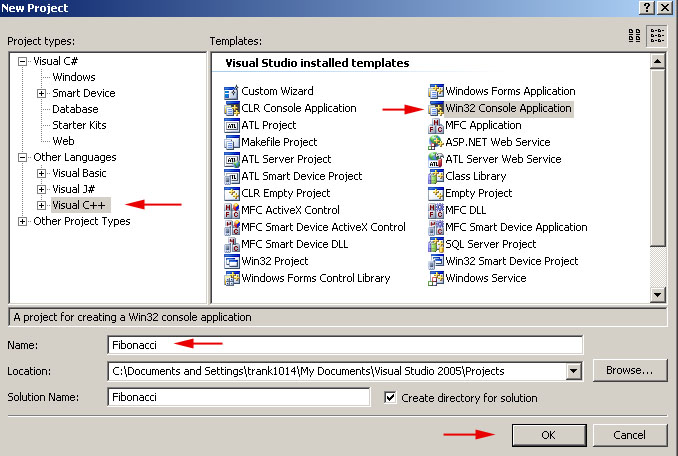Viewport: 678px width, 456px height.
Task: Select the Visual J# project type
Action: coord(74,189)
